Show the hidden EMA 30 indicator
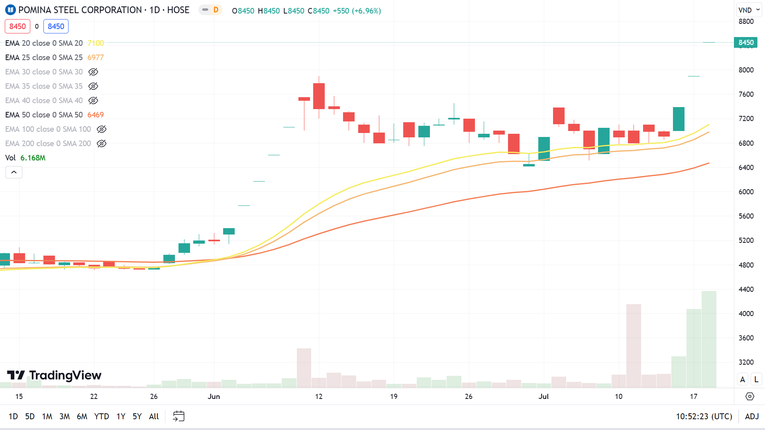 [x=93, y=72]
